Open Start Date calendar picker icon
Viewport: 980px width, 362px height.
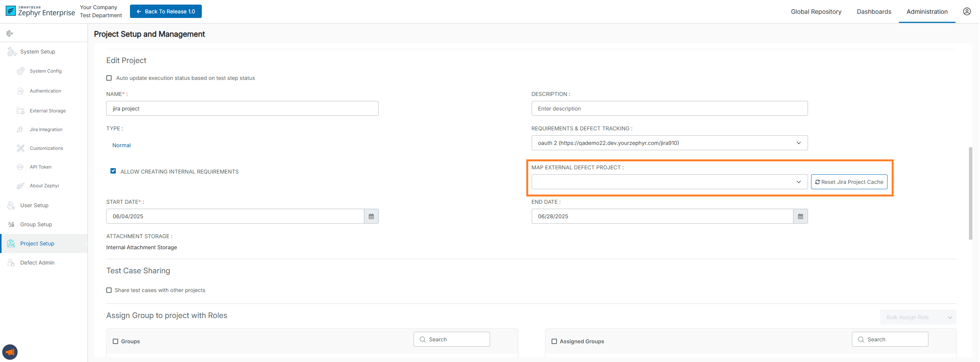371,216
